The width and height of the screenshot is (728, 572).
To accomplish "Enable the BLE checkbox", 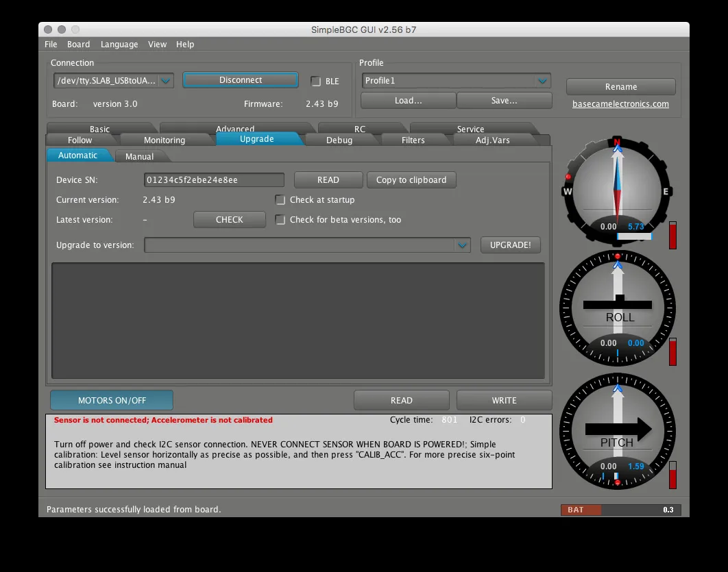I will coord(316,82).
